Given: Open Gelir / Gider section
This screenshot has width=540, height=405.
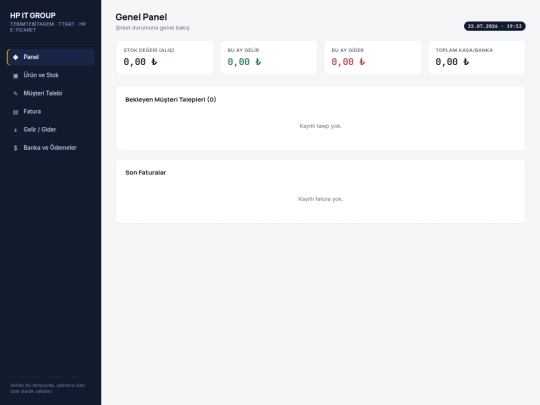Looking at the screenshot, I should (x=51, y=129).
